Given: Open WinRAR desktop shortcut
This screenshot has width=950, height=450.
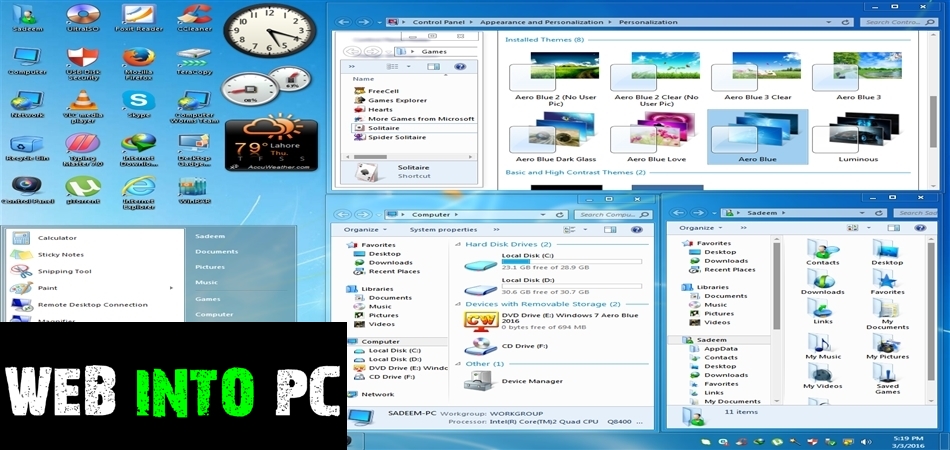Looking at the screenshot, I should coord(194,189).
